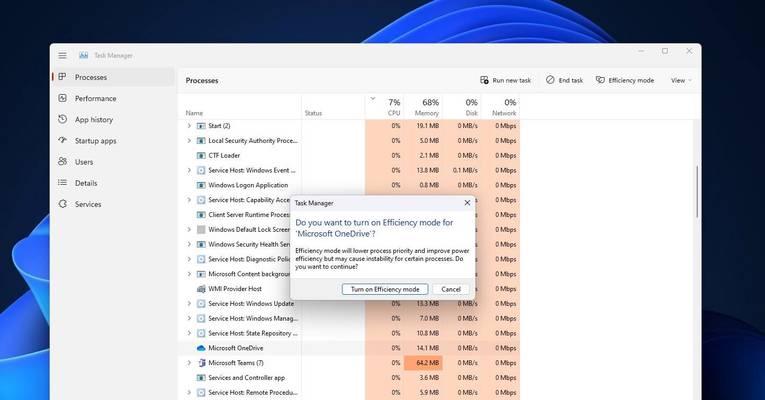Click the WMI Provider Host icon

tap(201, 289)
